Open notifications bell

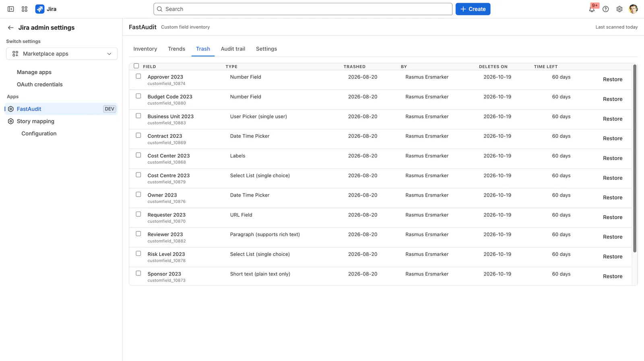[592, 9]
